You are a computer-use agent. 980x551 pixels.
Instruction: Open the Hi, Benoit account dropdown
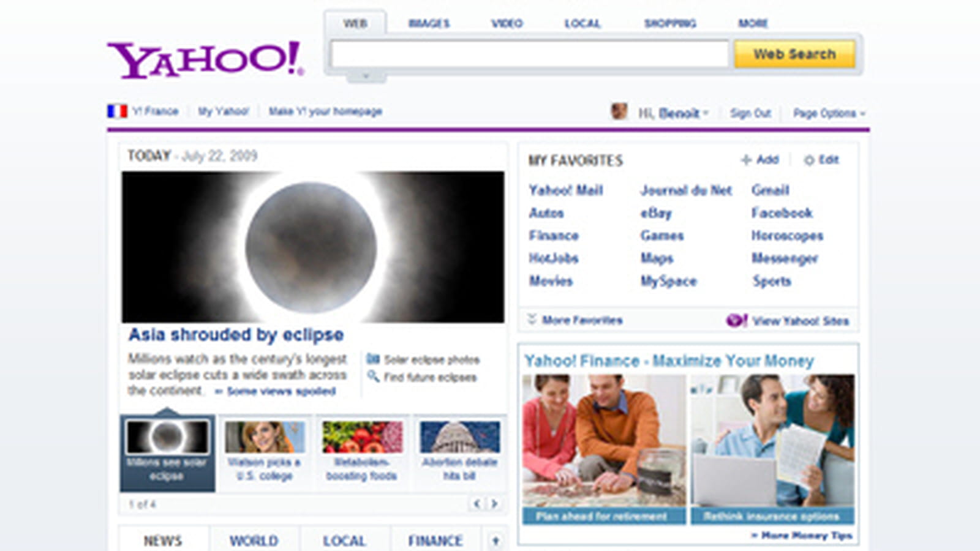(x=673, y=113)
